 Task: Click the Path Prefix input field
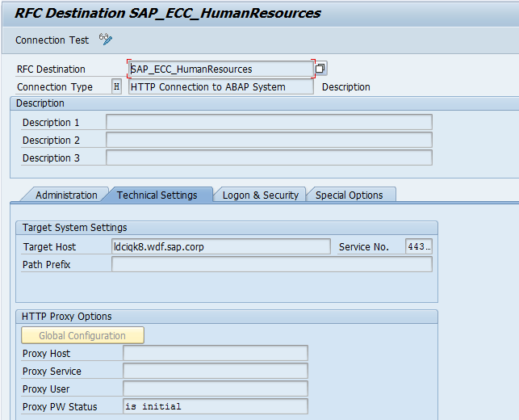[271, 264]
